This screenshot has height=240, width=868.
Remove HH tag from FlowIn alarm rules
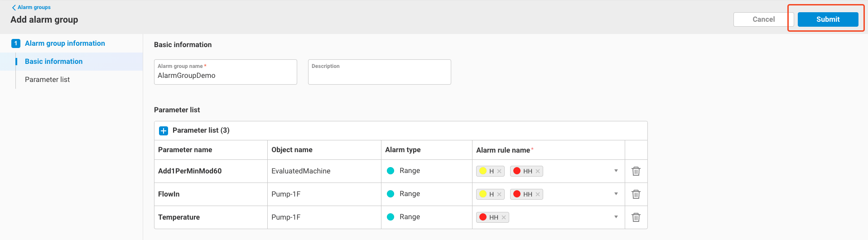pos(538,194)
